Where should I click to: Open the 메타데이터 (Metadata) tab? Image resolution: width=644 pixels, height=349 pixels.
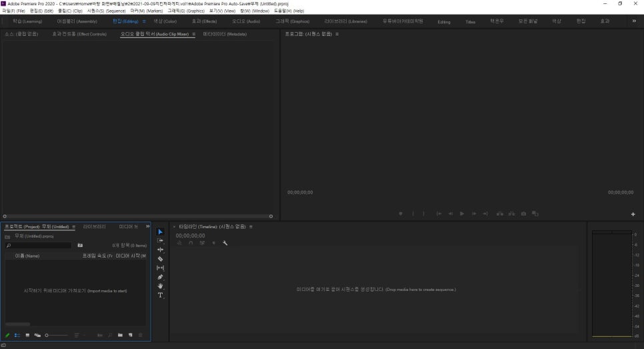point(225,34)
